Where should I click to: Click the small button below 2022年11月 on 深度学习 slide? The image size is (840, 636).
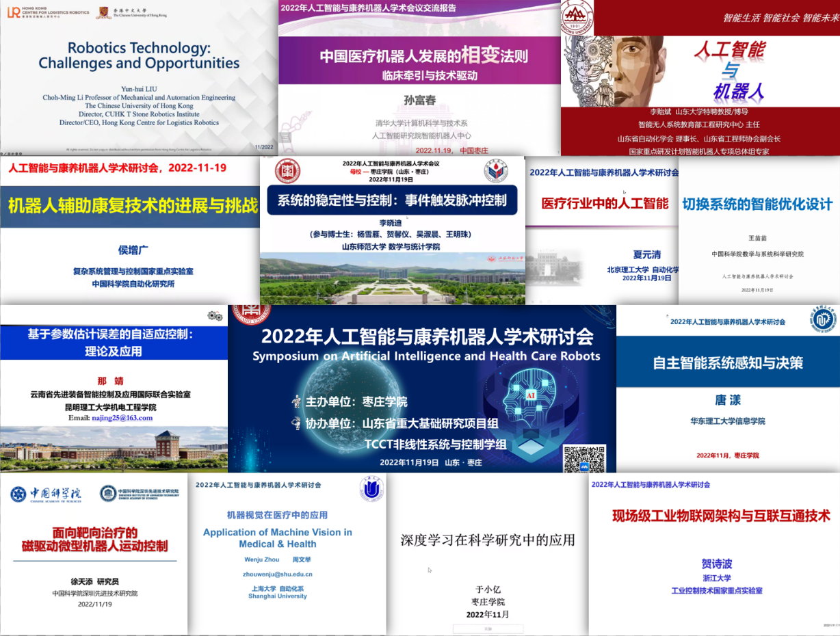(488, 628)
